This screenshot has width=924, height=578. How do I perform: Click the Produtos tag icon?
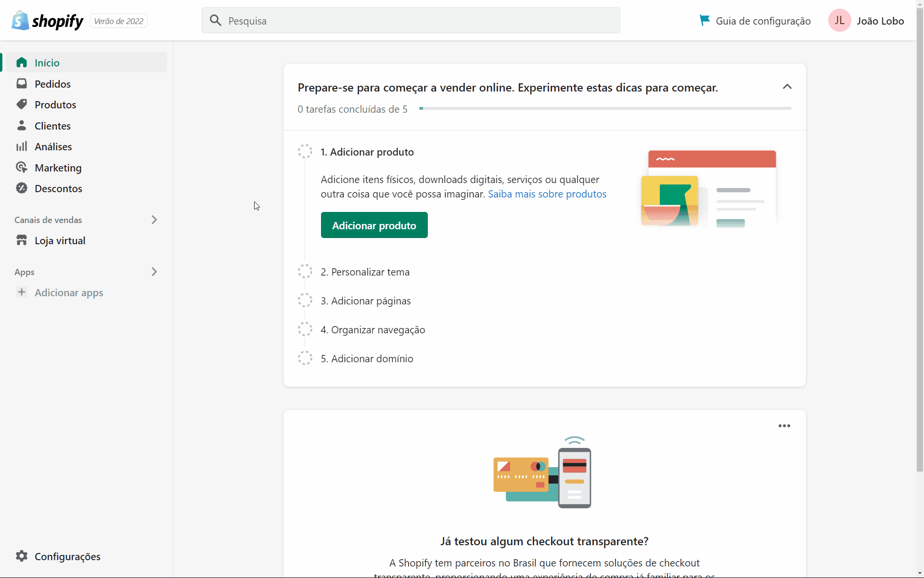pos(22,104)
